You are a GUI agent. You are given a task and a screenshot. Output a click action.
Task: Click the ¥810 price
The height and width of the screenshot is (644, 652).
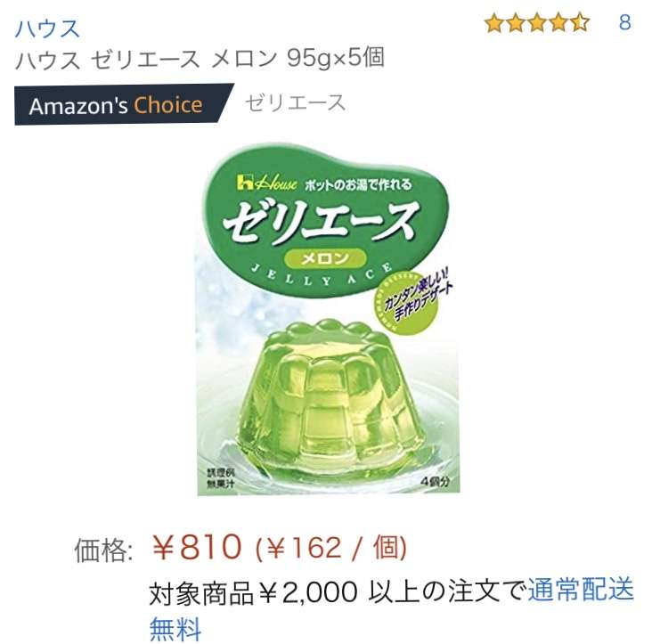[196, 547]
